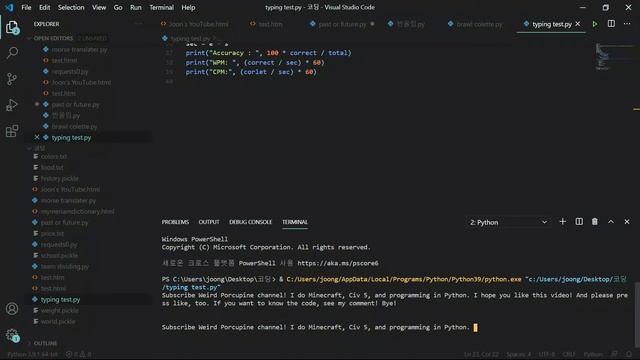Open the Run menu

(x=136, y=7)
